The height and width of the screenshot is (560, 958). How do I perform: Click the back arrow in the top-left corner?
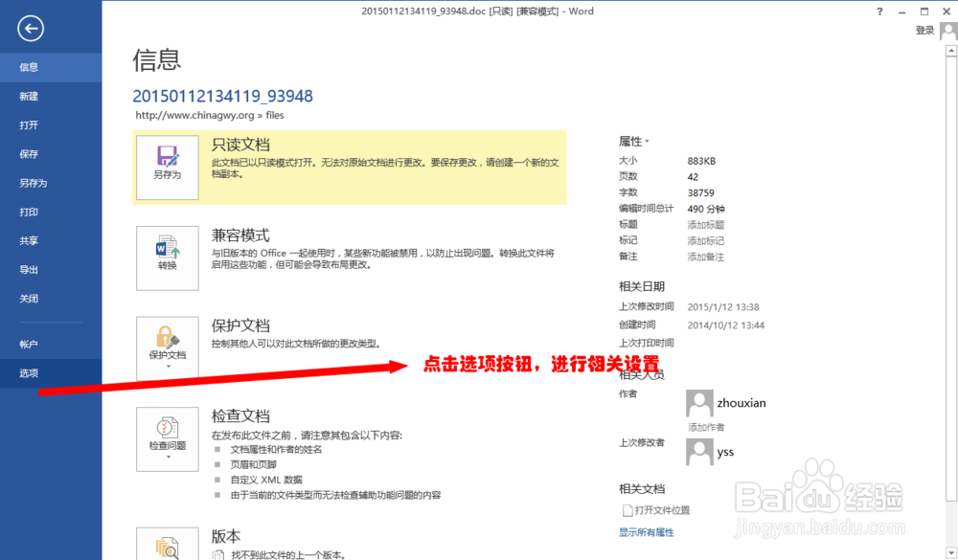[x=30, y=29]
